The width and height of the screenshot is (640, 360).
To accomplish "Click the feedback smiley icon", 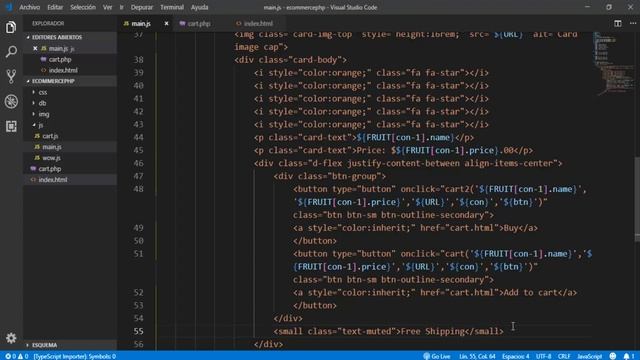I will [613, 356].
